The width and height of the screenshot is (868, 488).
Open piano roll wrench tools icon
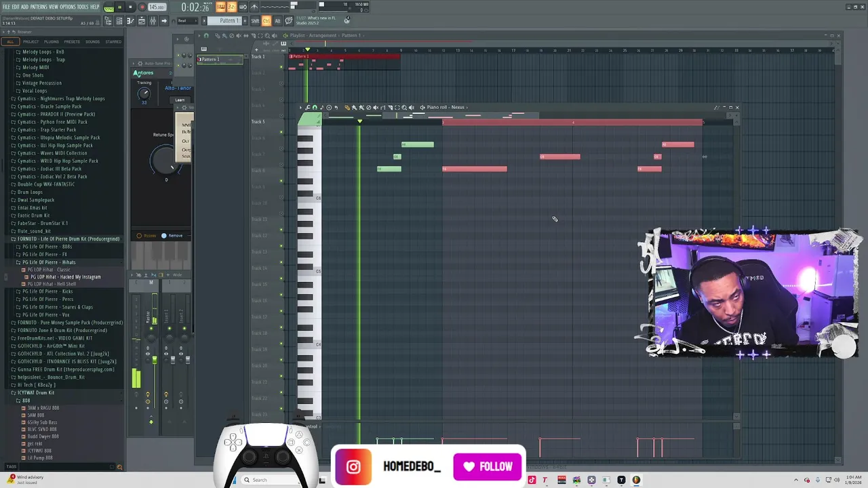point(307,107)
